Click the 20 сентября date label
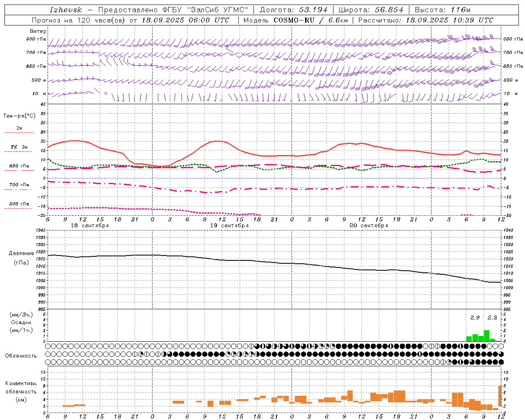The image size is (525, 420). 369,226
